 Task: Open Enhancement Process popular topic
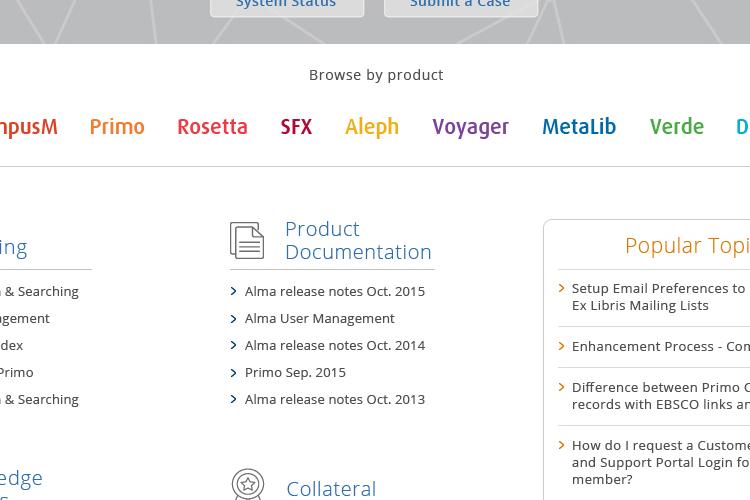pos(661,346)
